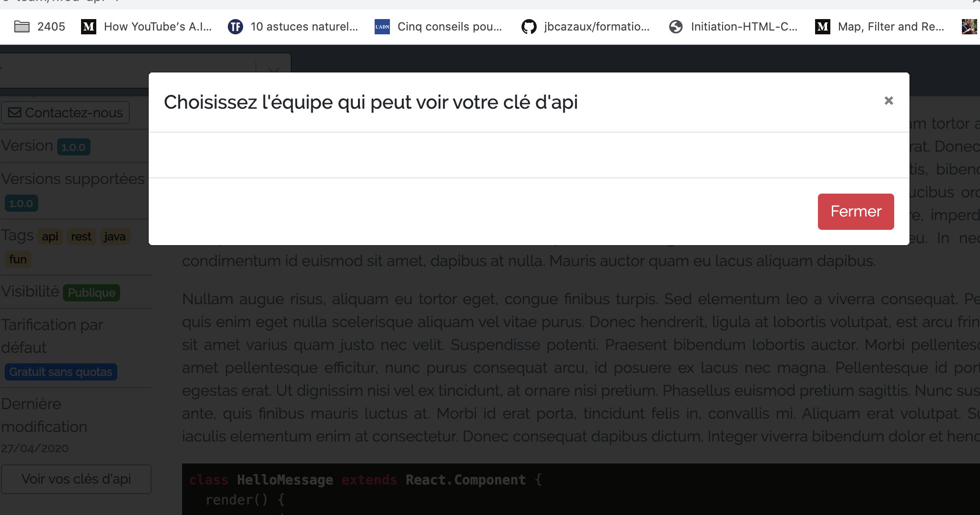
Task: Click the GitHub icon for jbcazaux/formatio bookmark
Action: pos(528,27)
